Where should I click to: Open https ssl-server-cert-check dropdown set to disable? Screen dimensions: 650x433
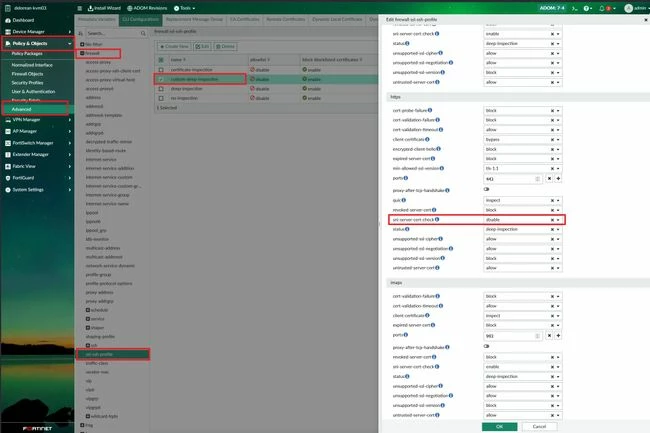pyautogui.click(x=523, y=220)
